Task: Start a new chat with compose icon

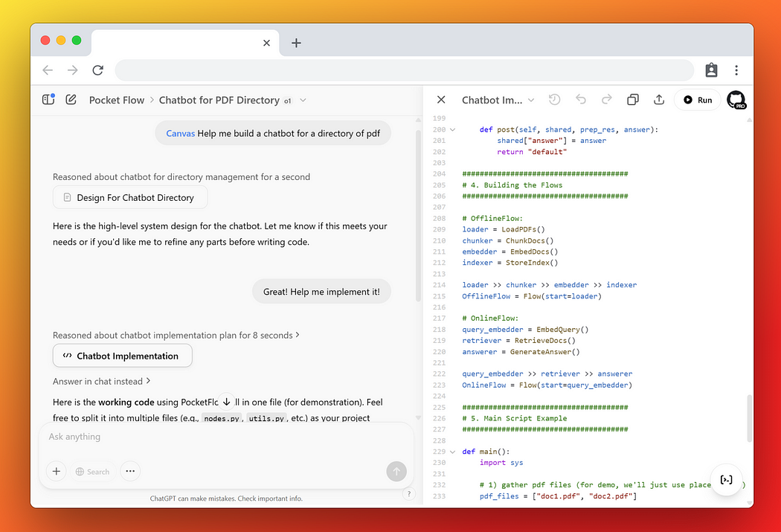Action: click(x=71, y=100)
